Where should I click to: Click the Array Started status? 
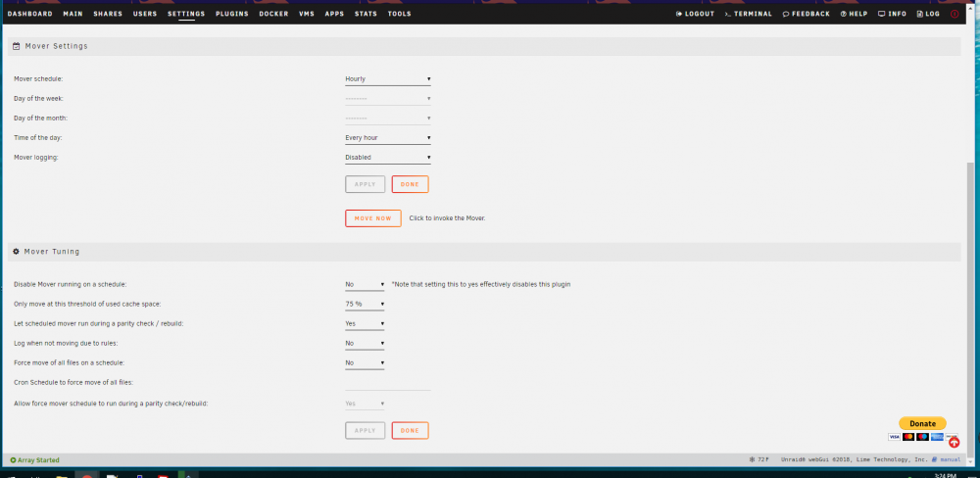tap(35, 460)
